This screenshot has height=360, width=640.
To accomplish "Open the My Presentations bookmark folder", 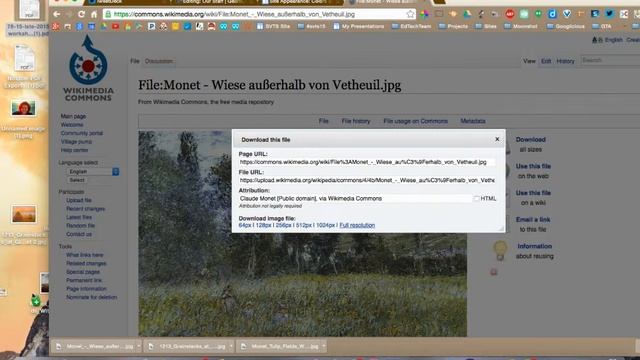I will [x=358, y=27].
